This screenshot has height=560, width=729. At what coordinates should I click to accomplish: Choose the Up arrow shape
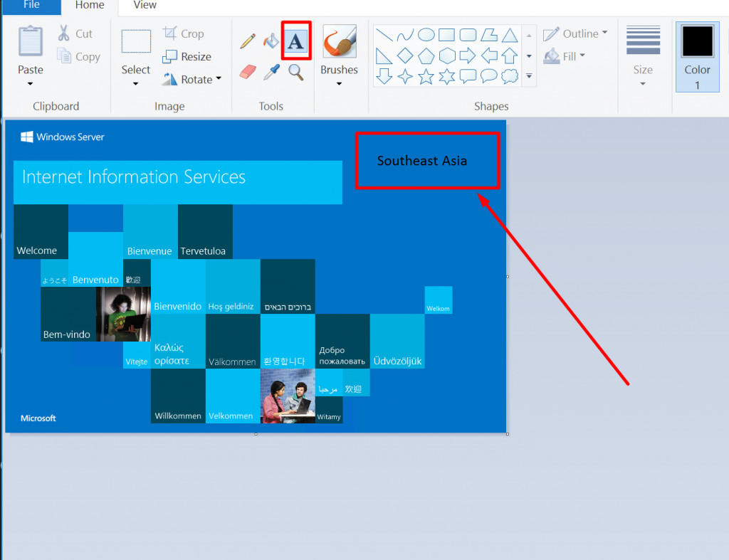click(510, 56)
